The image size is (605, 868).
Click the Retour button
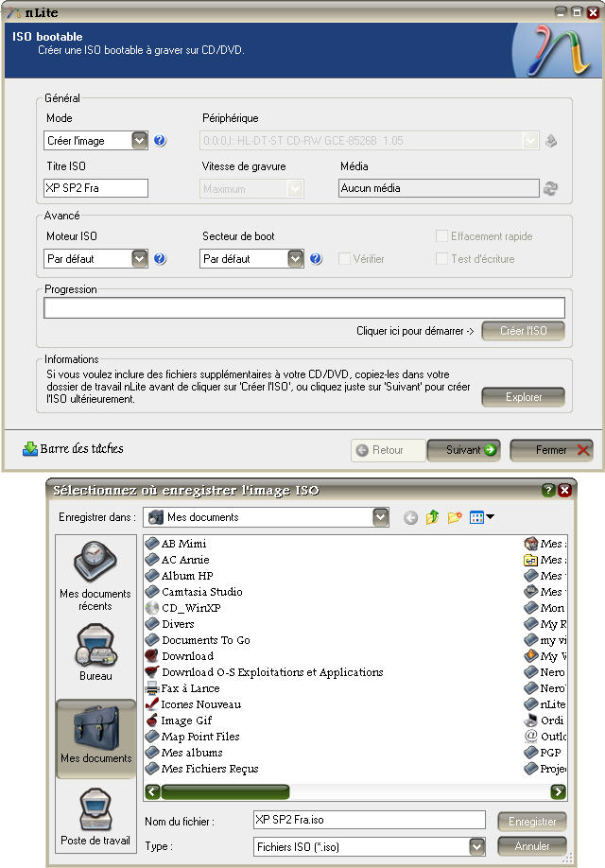388,450
